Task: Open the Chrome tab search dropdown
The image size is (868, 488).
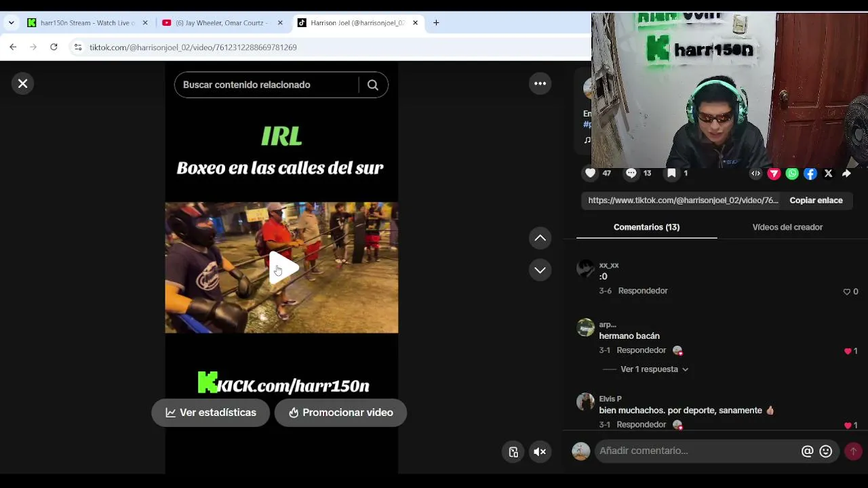Action: click(x=11, y=22)
